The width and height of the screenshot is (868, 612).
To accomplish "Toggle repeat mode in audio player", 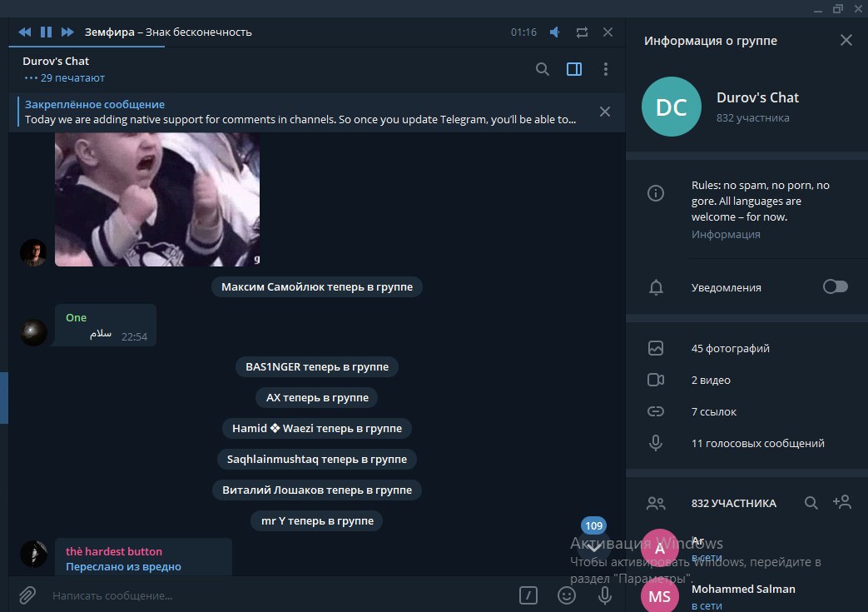I will [x=582, y=32].
